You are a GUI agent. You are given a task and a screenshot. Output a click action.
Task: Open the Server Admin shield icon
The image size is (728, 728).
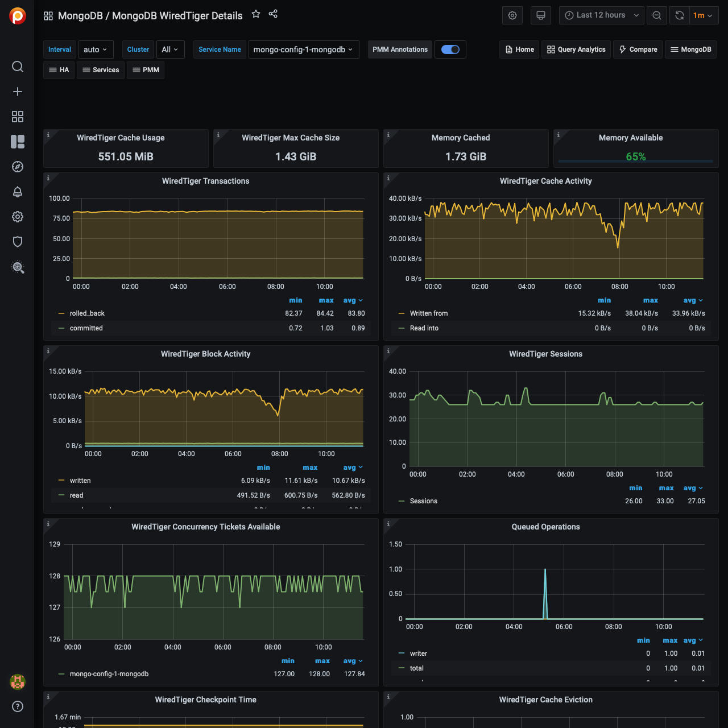(18, 242)
